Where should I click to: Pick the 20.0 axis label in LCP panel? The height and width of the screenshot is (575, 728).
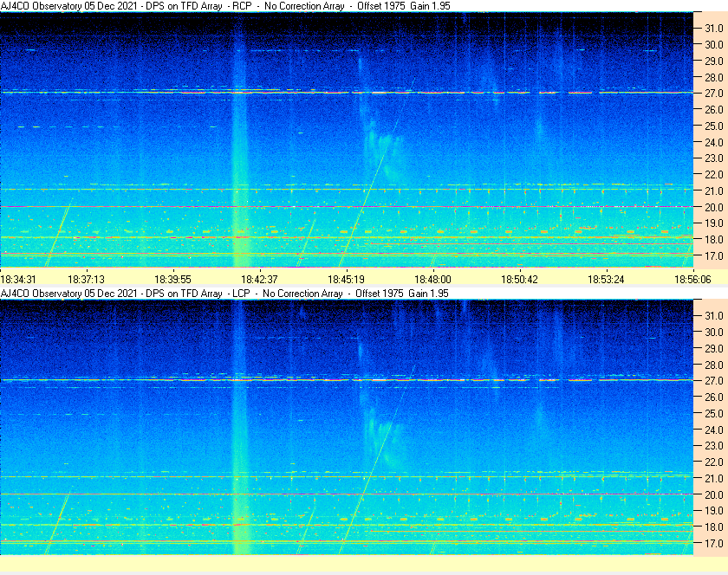click(x=714, y=494)
